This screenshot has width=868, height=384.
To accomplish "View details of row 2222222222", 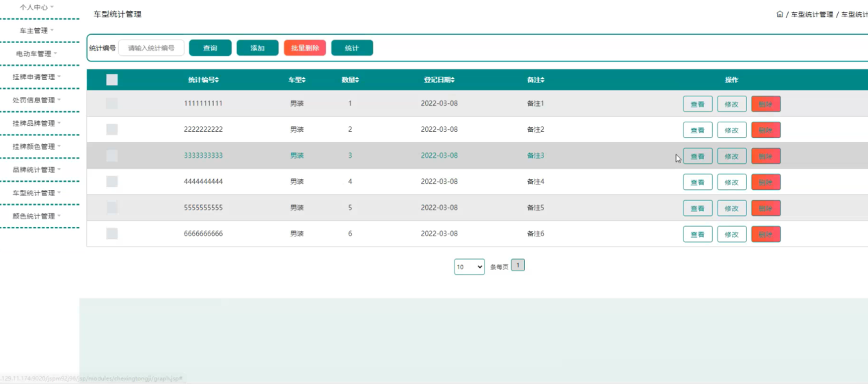I will 698,130.
